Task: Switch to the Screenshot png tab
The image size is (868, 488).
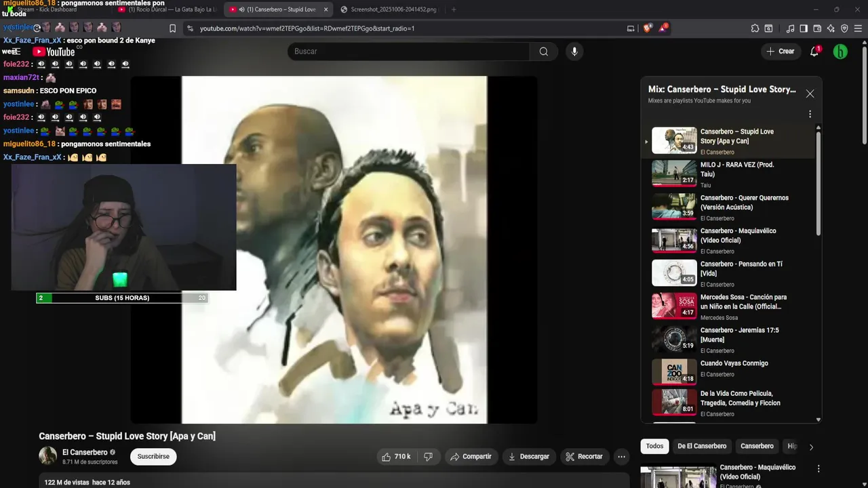Action: pos(389,9)
